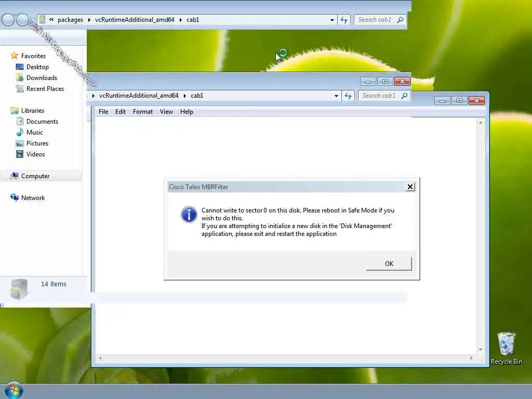Close the Notepad window
The height and width of the screenshot is (399, 532).
476,100
